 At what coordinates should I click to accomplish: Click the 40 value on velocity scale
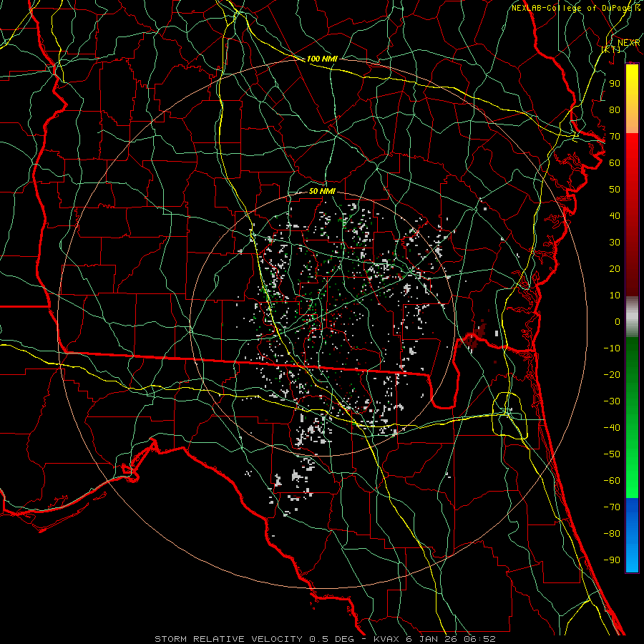click(615, 215)
